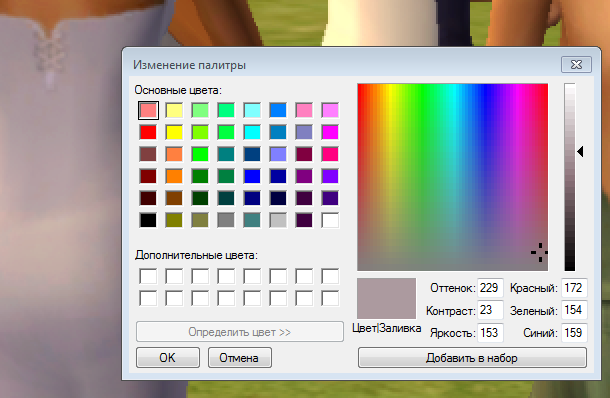Select the bright yellow basic color swatch

[174, 132]
